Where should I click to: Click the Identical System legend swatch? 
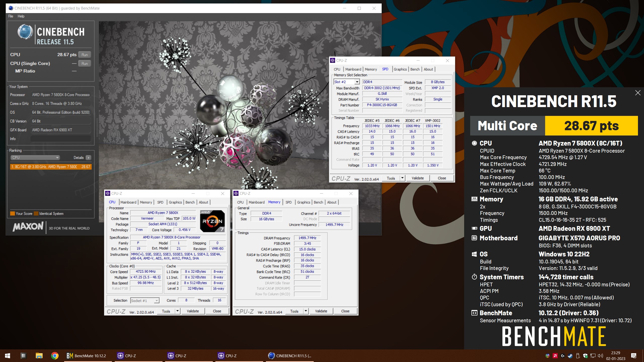[36, 213]
